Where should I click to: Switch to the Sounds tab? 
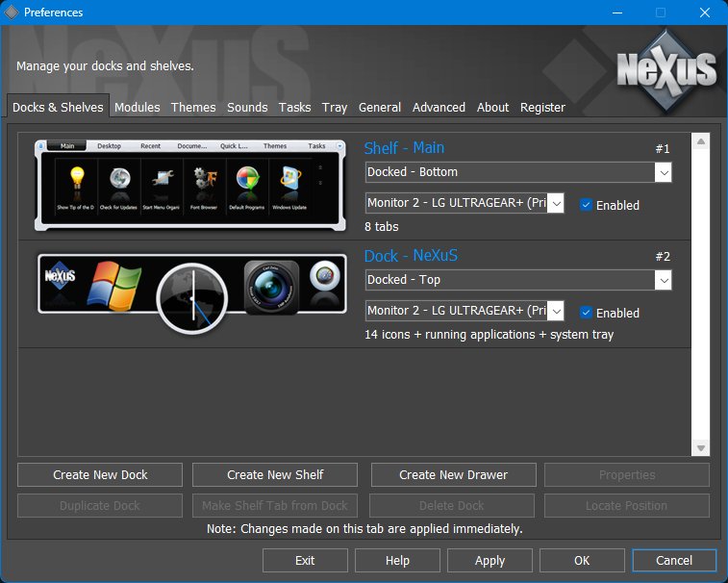247,108
